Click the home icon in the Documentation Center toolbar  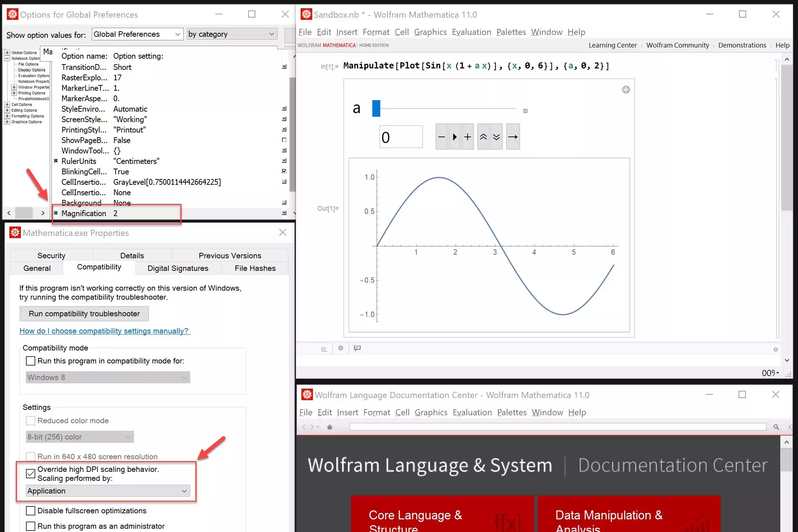[330, 427]
